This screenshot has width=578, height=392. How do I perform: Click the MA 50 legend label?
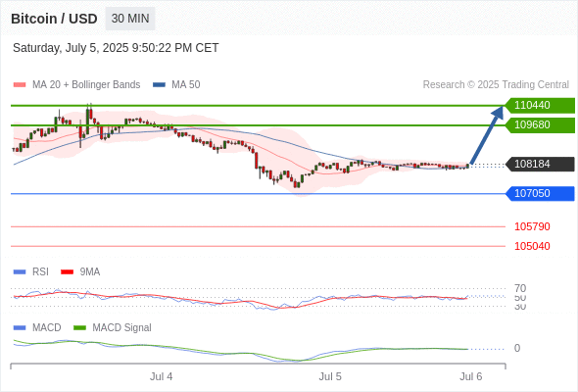[x=186, y=85]
